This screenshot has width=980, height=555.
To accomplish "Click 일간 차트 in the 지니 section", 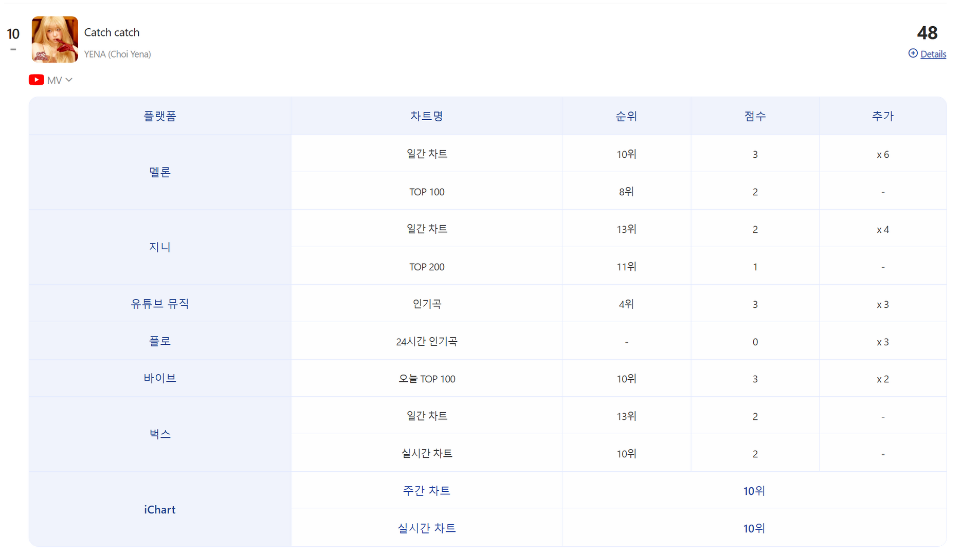I will click(427, 229).
